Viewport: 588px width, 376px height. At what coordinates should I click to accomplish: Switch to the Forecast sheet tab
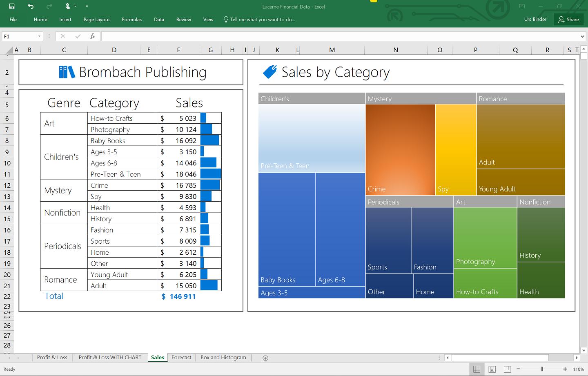(181, 357)
